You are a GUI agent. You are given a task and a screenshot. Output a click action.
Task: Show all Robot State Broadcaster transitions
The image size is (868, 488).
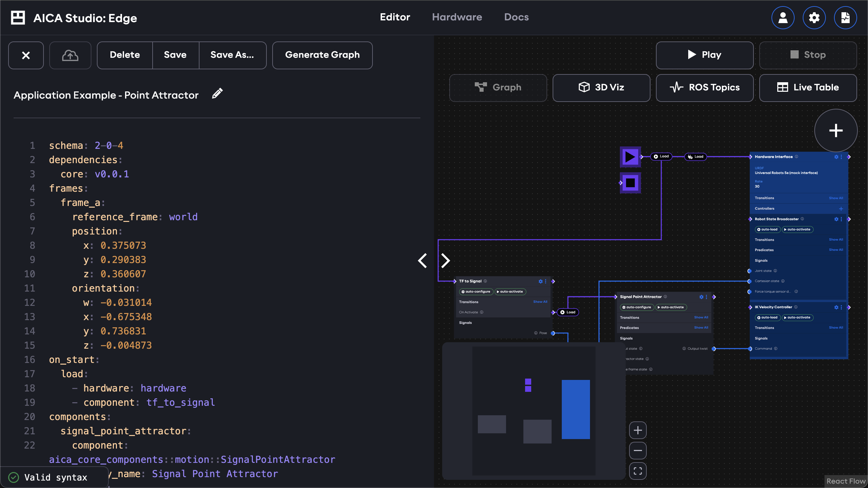tap(836, 240)
